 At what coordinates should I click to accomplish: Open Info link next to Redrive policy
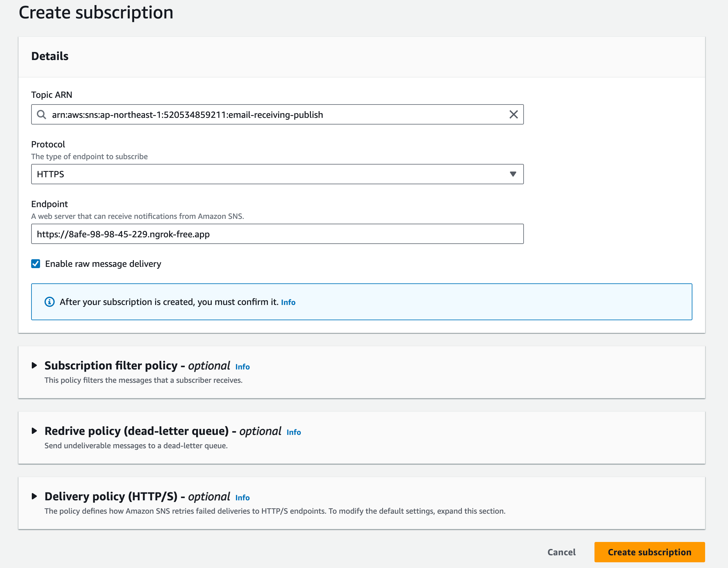294,432
